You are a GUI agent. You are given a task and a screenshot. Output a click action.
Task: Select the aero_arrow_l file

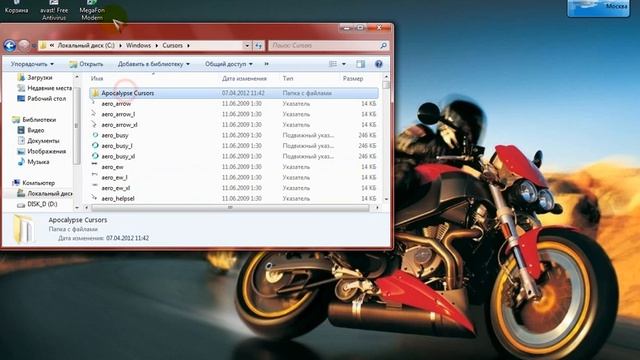point(233,114)
